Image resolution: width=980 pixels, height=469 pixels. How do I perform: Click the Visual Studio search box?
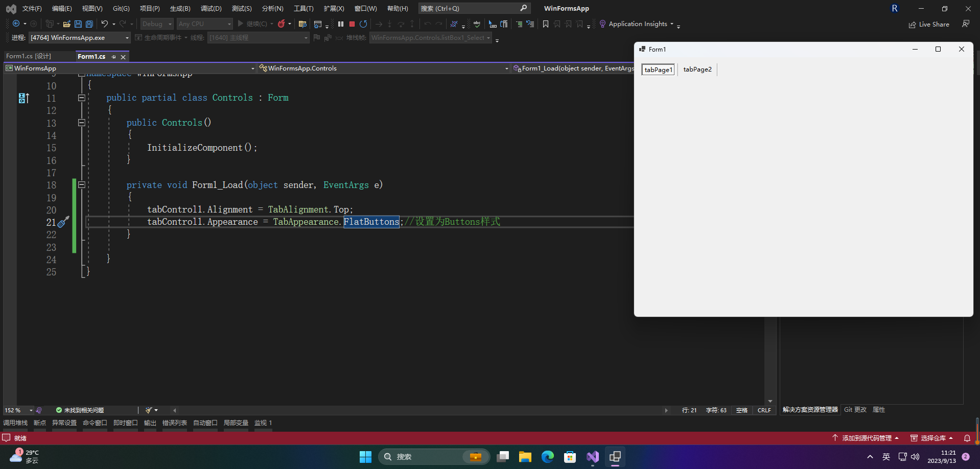(474, 8)
